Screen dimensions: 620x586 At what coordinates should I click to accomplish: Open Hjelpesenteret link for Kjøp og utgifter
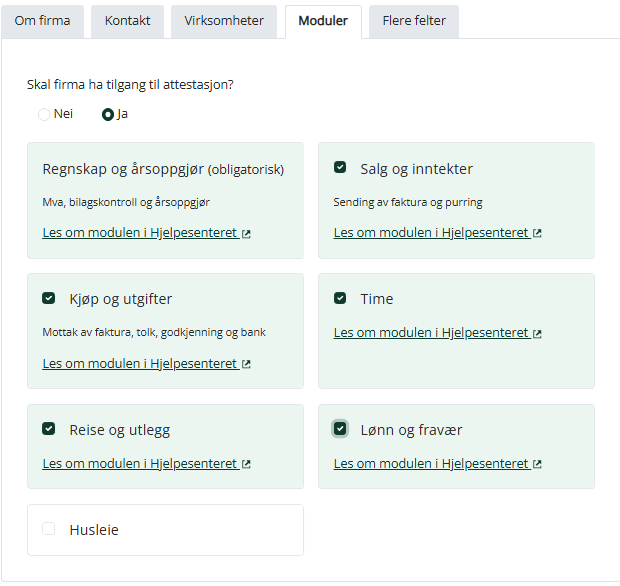click(147, 364)
